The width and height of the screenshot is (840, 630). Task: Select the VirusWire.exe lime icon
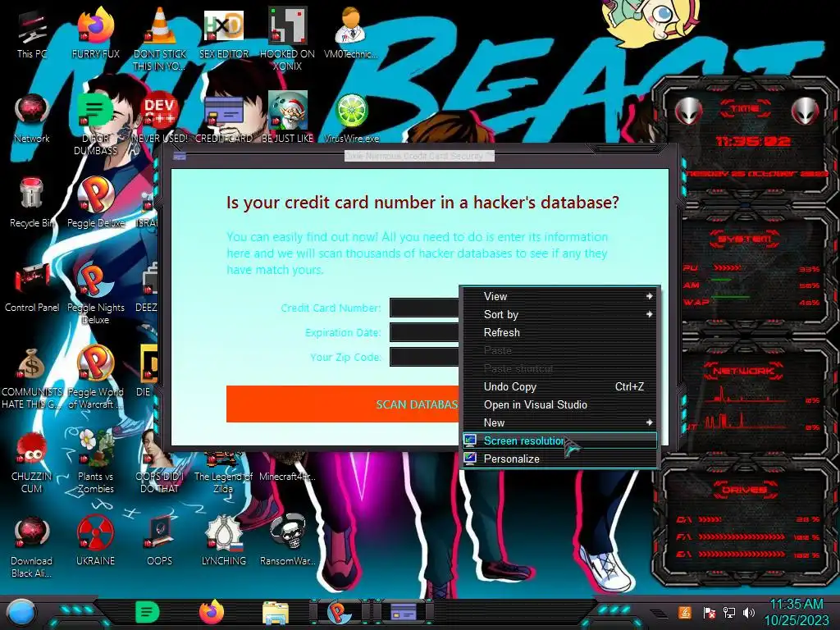click(351, 118)
